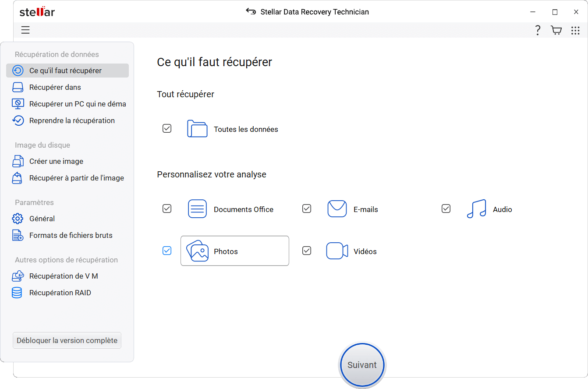Viewport: 588px width, 389px height.
Task: Toggle the Photos checkbox
Action: click(167, 251)
